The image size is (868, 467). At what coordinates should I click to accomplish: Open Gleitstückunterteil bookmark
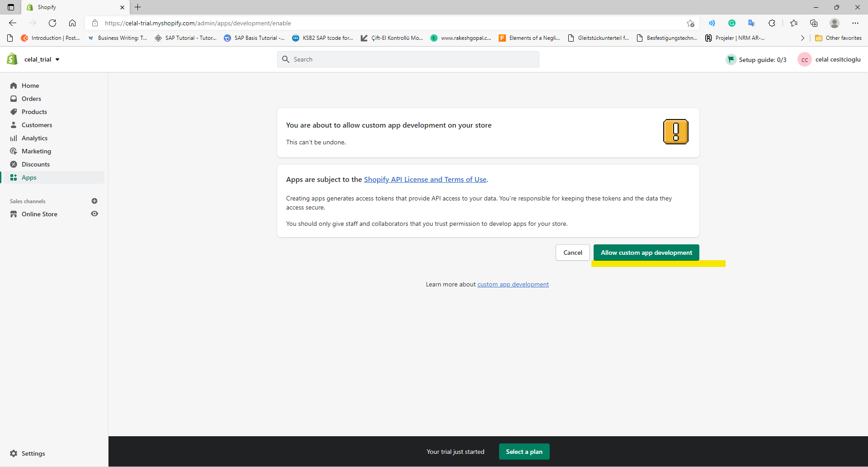pos(598,38)
